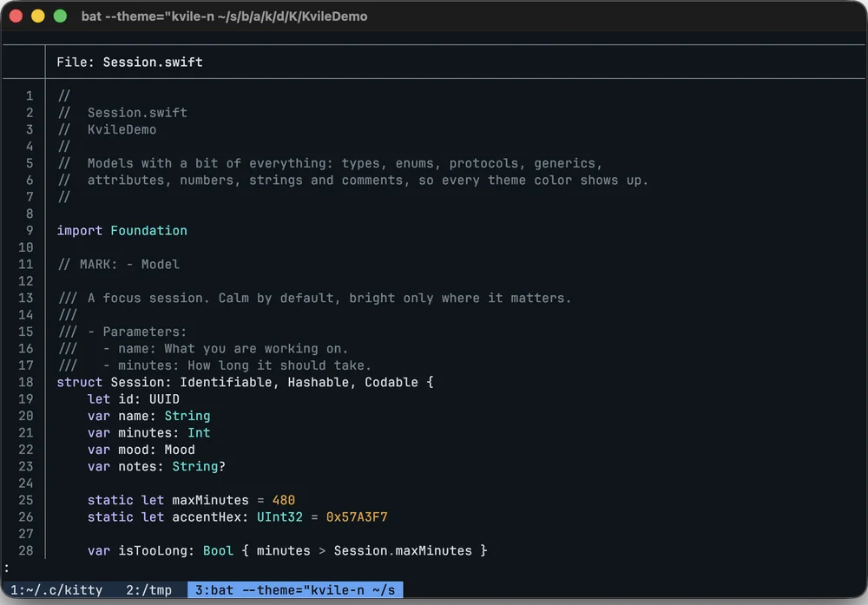Click String type on the name line
Image resolution: width=868 pixels, height=605 pixels.
(187, 417)
